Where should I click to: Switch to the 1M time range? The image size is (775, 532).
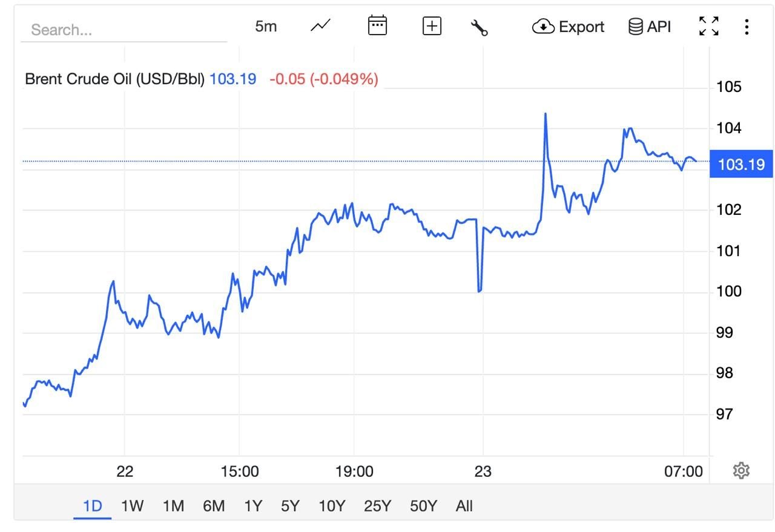pos(173,506)
